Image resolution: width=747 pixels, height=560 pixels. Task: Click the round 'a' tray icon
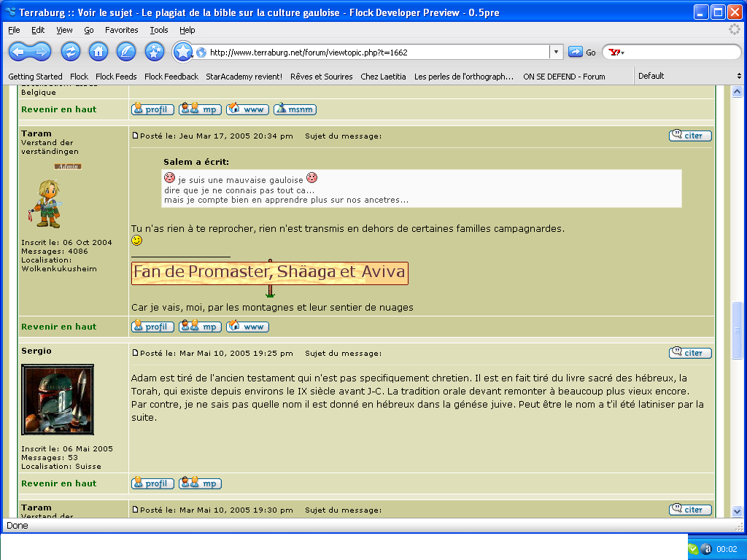pyautogui.click(x=707, y=549)
